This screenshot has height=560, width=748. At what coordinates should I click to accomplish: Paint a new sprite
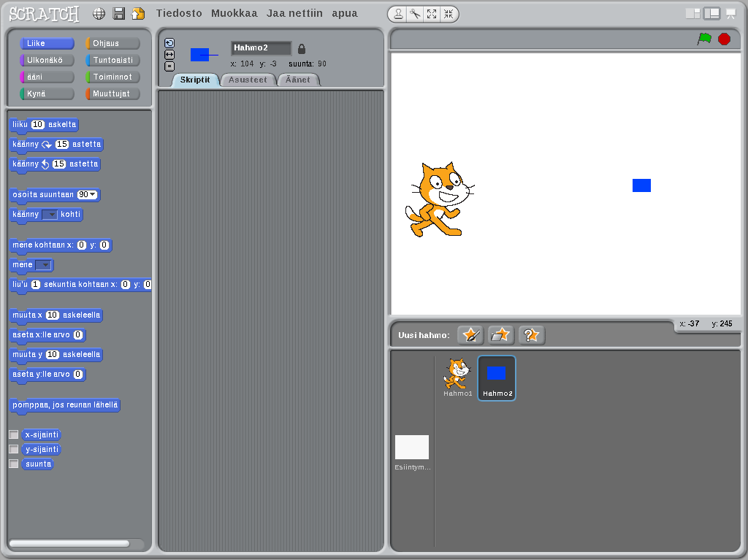[471, 335]
